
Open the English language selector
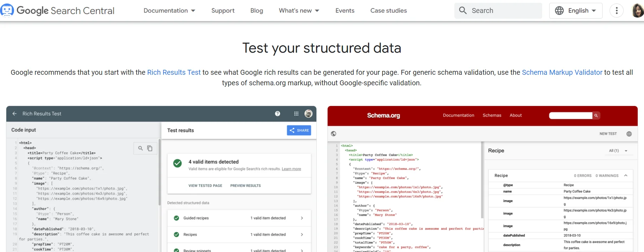576,11
